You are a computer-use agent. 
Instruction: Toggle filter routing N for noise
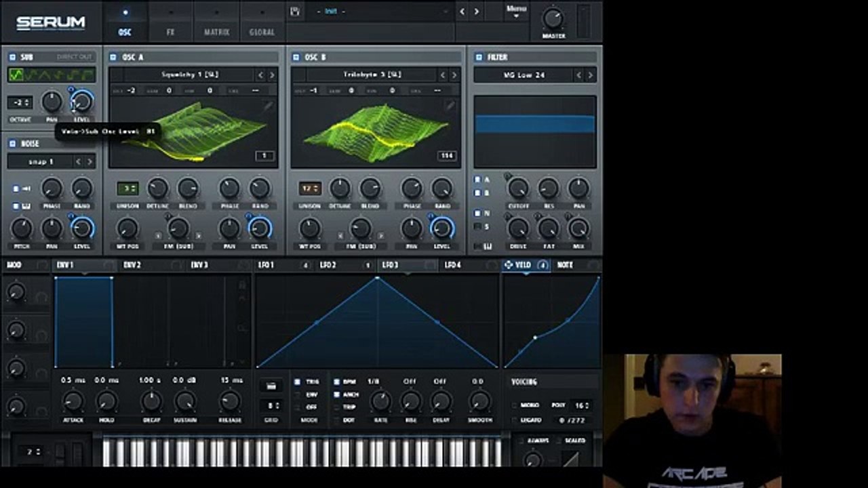coord(477,213)
